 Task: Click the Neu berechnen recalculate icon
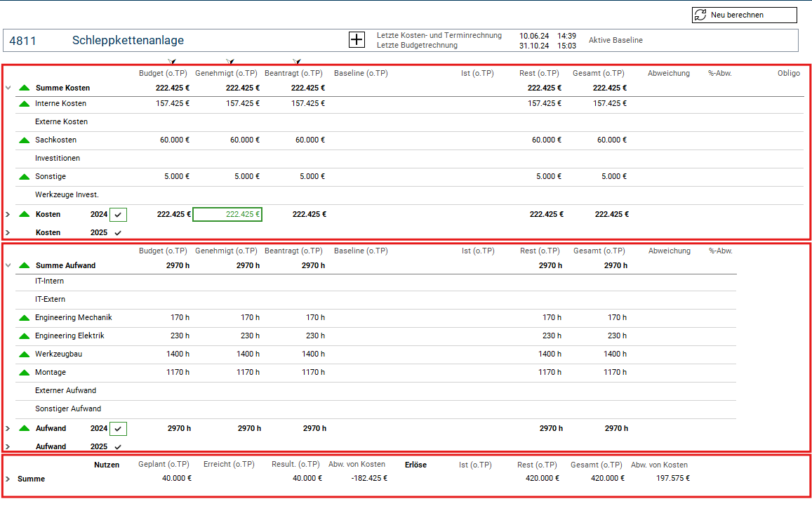point(700,15)
